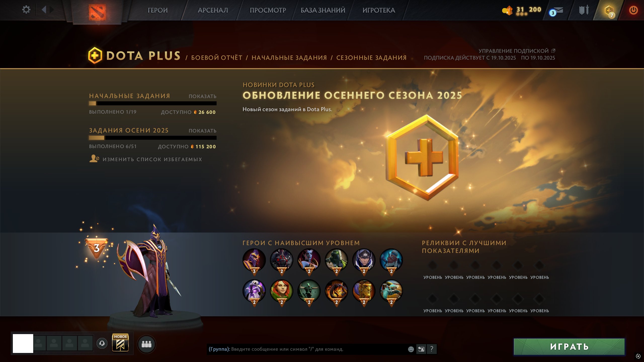Toggle voice chat headset icon
This screenshot has height=362, width=644.
[x=102, y=343]
